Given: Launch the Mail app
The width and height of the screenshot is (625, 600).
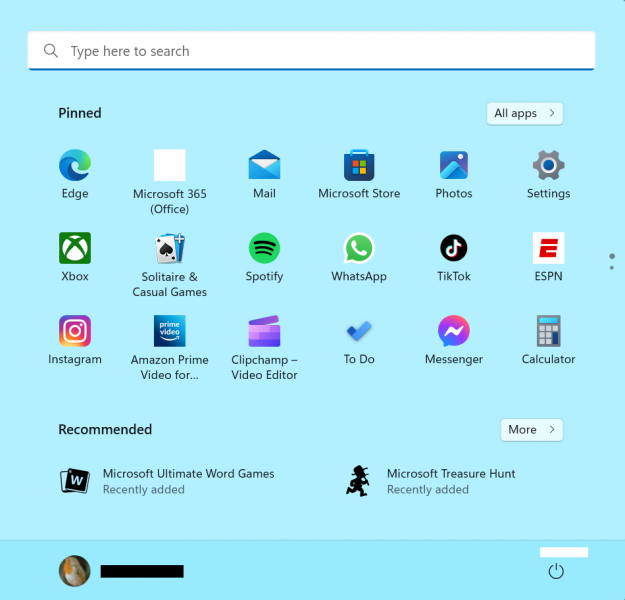Looking at the screenshot, I should point(264,165).
